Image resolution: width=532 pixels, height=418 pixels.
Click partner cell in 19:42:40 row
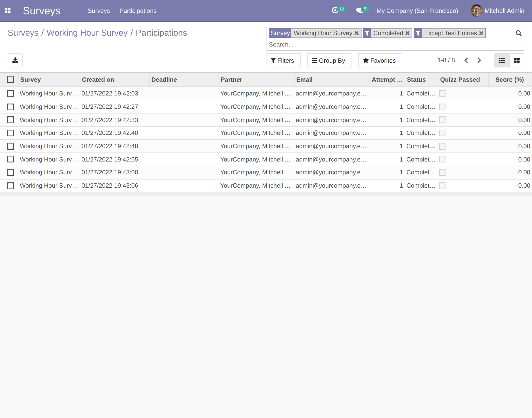click(255, 133)
